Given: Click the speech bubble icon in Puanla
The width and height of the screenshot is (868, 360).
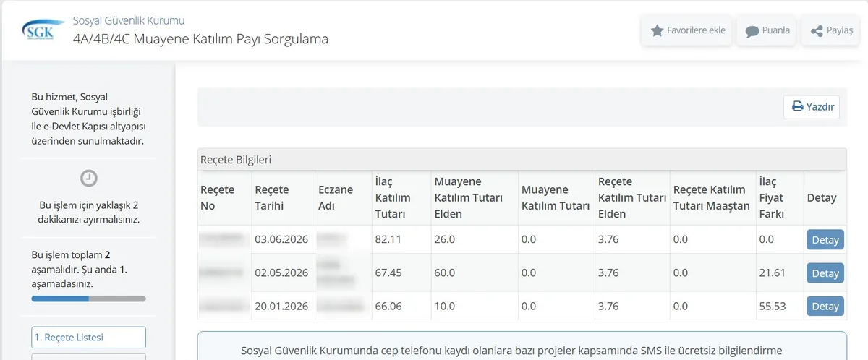Looking at the screenshot, I should coord(752,31).
